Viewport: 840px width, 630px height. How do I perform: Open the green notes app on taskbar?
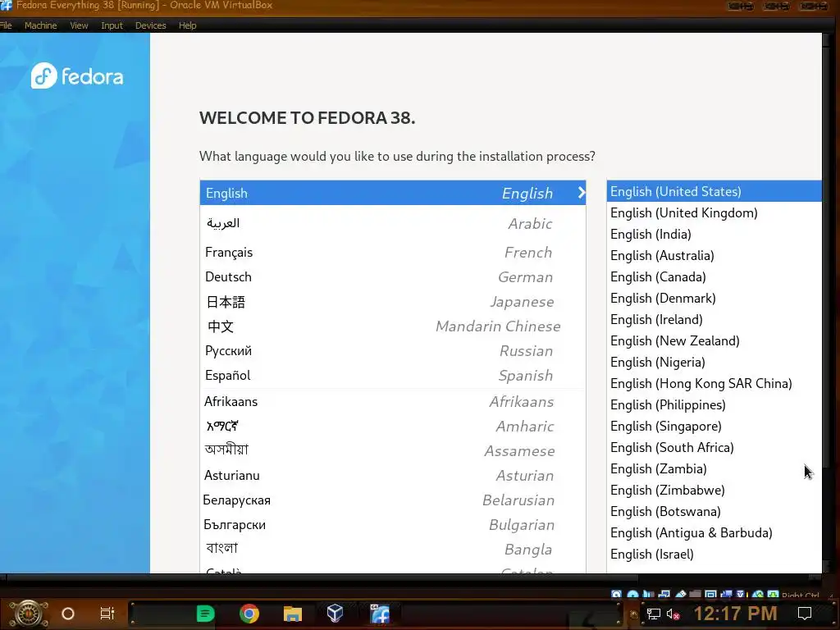click(205, 614)
